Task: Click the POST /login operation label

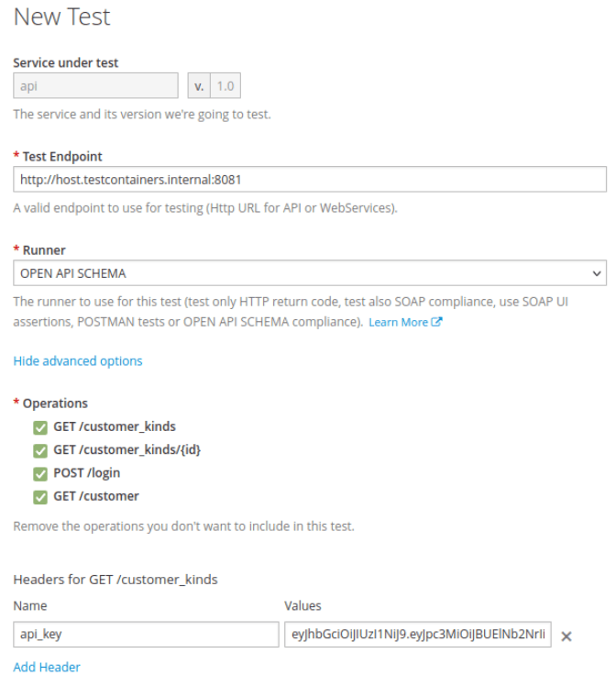Action: click(87, 473)
